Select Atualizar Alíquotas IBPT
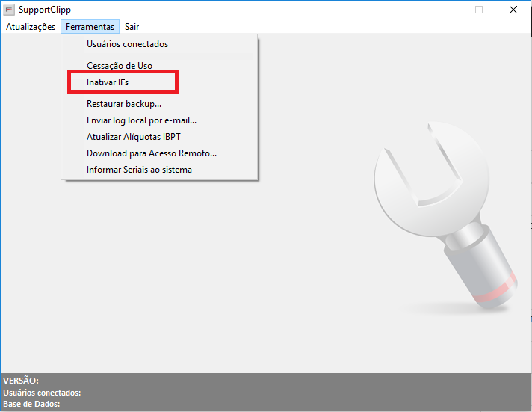This screenshot has height=412, width=532. 134,137
